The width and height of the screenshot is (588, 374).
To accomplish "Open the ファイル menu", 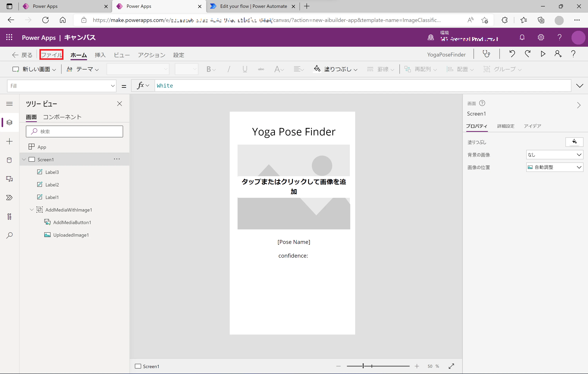I will 52,55.
